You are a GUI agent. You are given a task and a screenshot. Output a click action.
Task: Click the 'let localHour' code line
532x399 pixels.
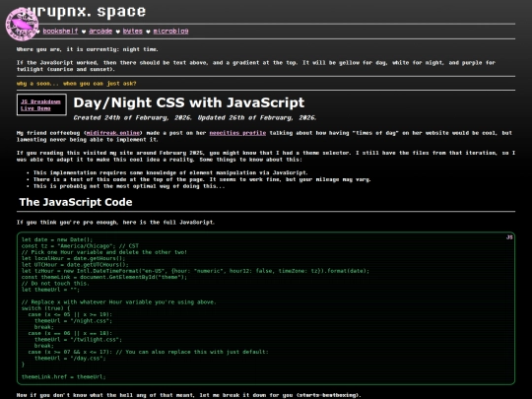pos(73,258)
